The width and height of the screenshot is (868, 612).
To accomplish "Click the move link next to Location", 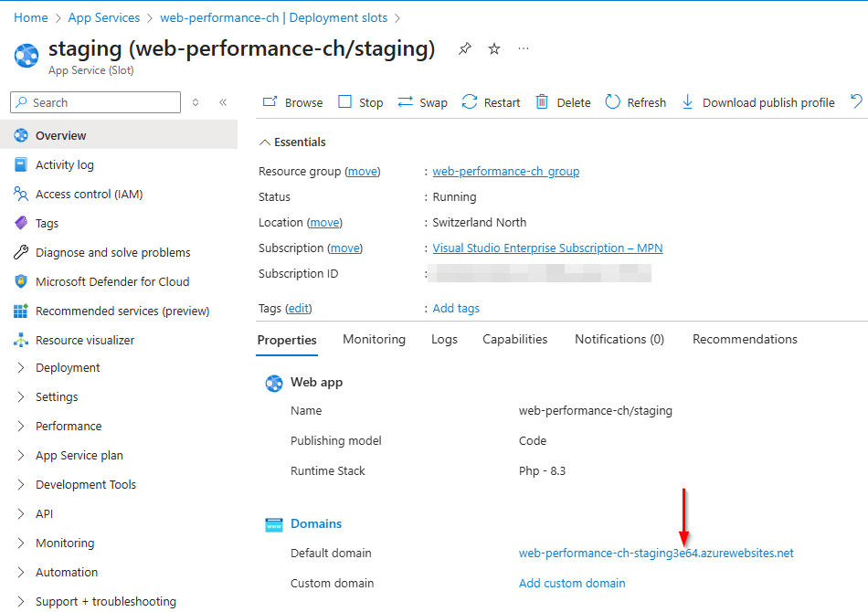I will 324,223.
